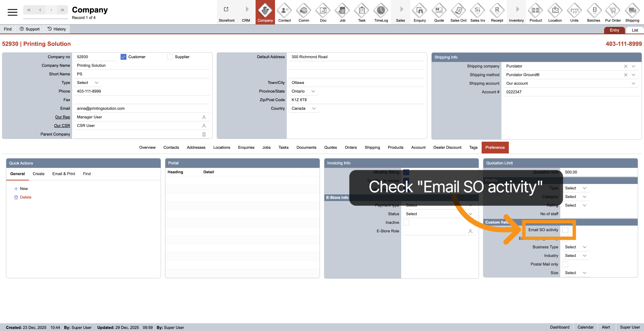This screenshot has height=331, width=644.
Task: Switch to the List view tab
Action: pyautogui.click(x=635, y=30)
